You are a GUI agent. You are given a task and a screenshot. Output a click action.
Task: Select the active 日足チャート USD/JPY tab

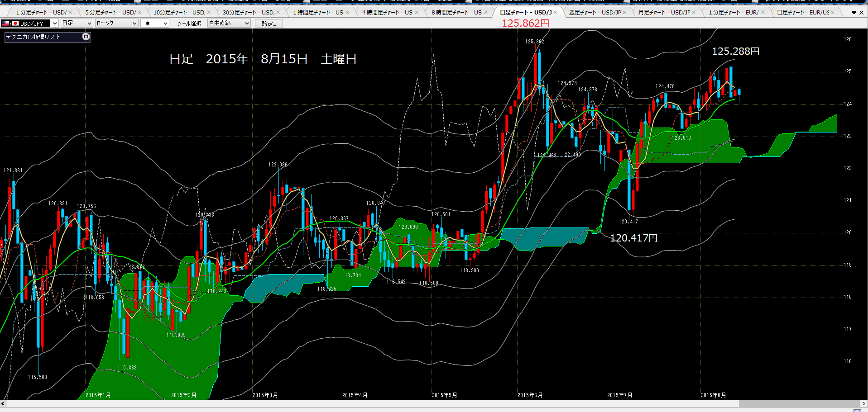(525, 12)
